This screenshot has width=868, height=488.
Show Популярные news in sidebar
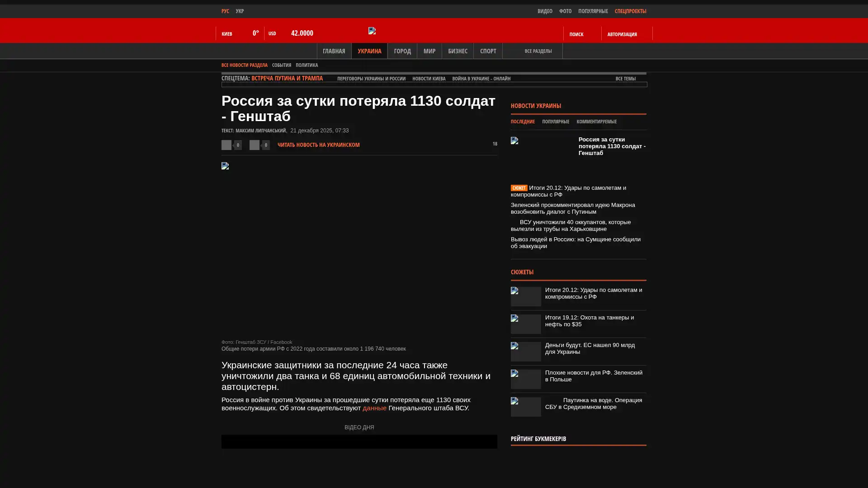point(555,122)
